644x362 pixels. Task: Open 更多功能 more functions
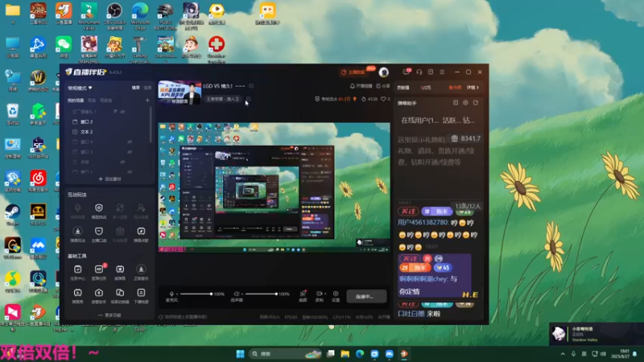click(109, 315)
